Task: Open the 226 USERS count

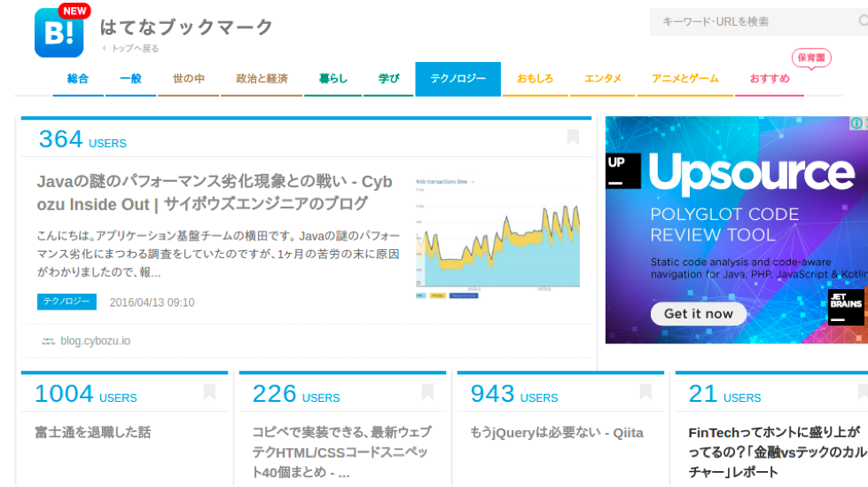Action: tap(296, 394)
